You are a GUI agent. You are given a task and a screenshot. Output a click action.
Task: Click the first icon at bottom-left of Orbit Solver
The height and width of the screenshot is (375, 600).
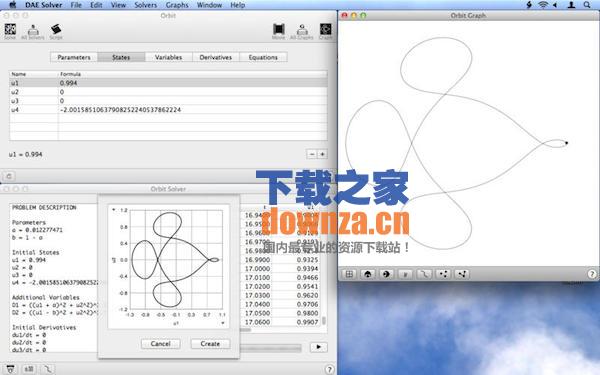tap(10, 369)
